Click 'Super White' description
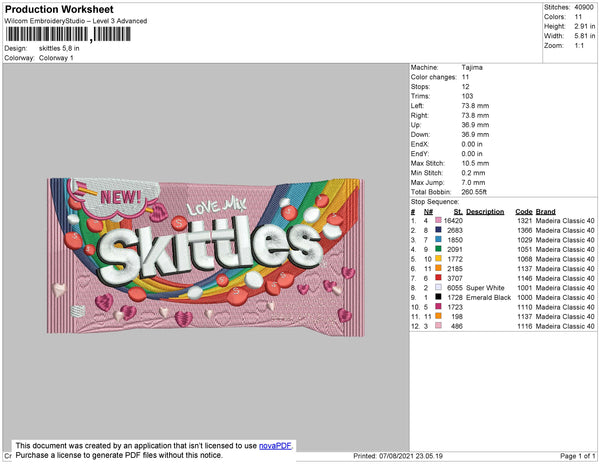Screen dimensions: 600x464 tap(485, 288)
